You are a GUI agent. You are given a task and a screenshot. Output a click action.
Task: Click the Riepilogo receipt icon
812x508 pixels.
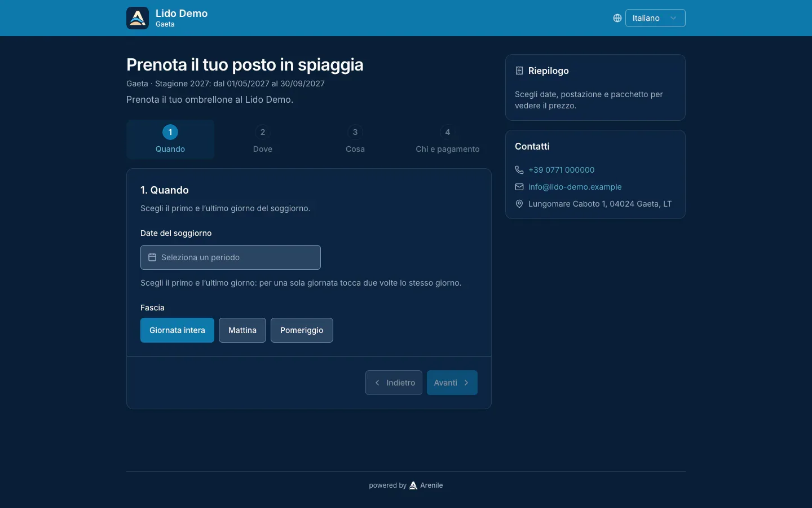pos(519,71)
